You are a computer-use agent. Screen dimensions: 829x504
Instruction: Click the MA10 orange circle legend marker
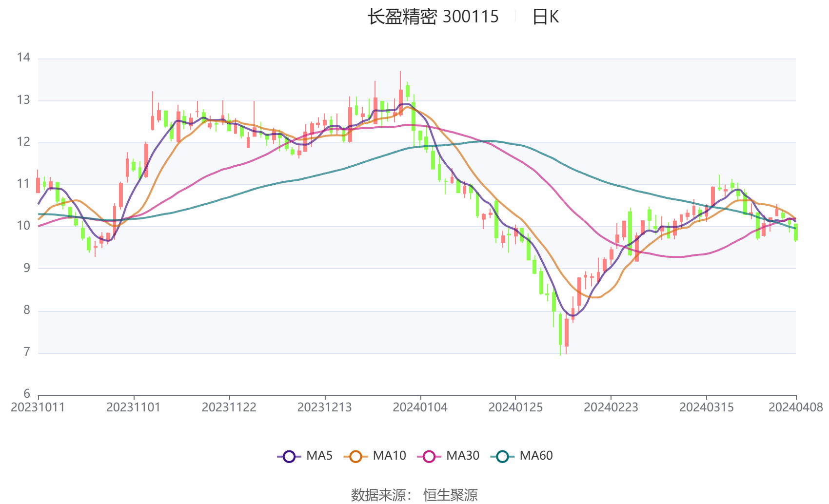tap(355, 456)
